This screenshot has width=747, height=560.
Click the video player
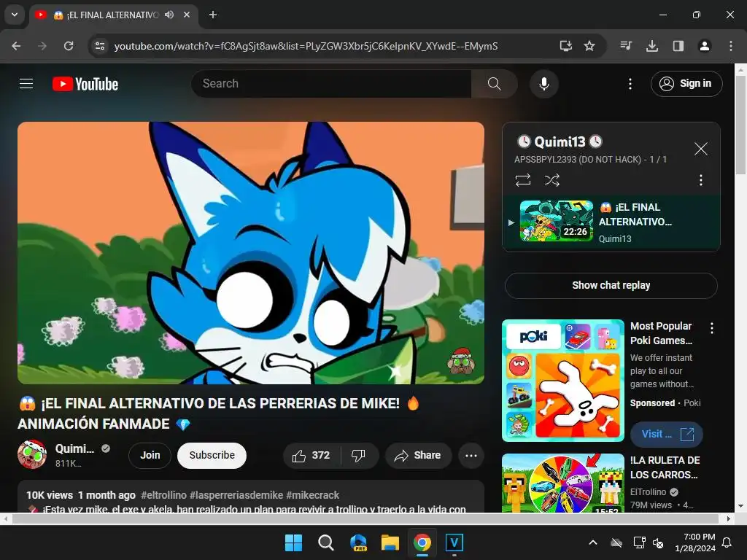(251, 253)
